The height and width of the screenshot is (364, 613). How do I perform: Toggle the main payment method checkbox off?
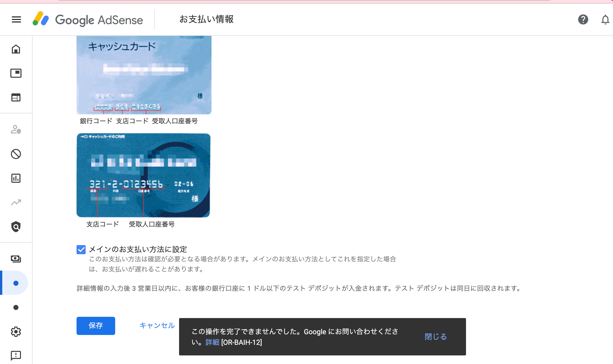pyautogui.click(x=81, y=250)
